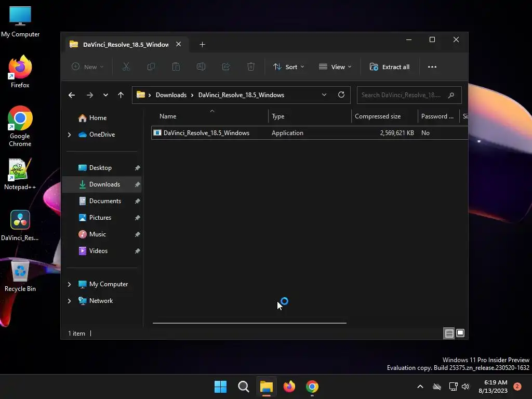Click Extract all button
532x399 pixels.
390,67
